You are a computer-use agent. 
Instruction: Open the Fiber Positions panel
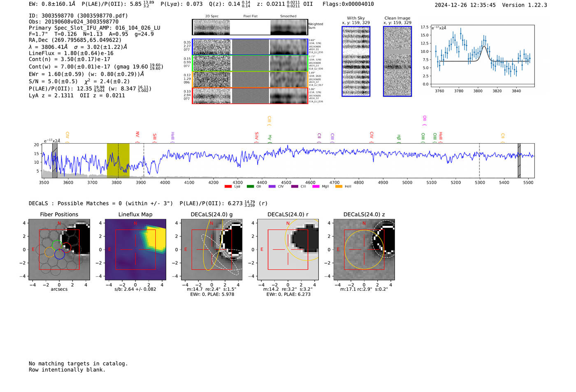[59, 250]
